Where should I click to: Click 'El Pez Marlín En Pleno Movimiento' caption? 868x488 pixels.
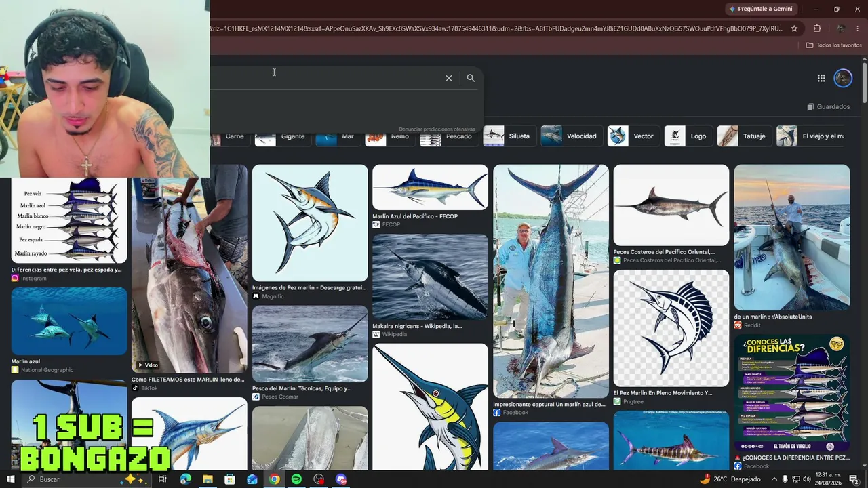pos(663,393)
